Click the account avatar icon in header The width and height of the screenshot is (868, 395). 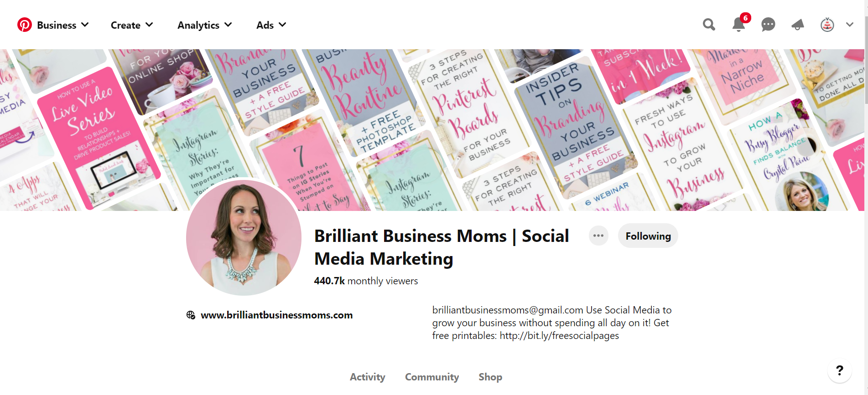click(x=827, y=25)
